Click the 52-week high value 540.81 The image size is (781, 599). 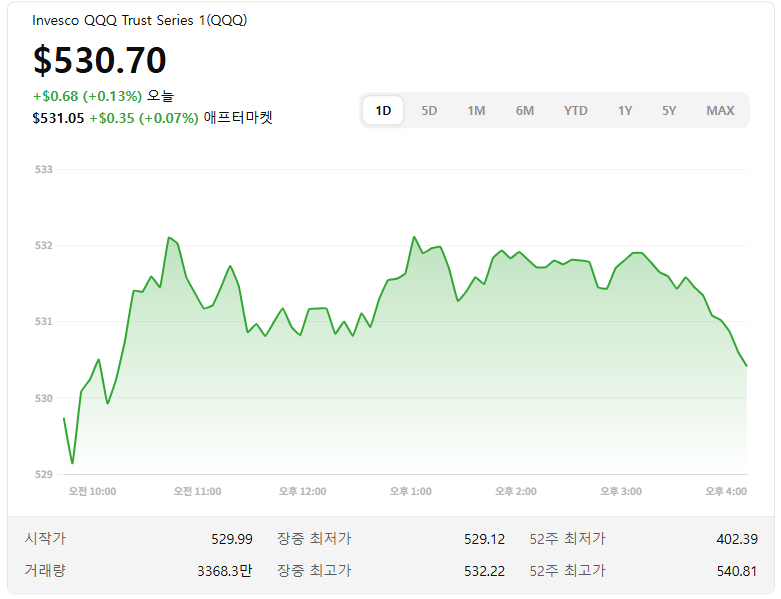pos(737,571)
